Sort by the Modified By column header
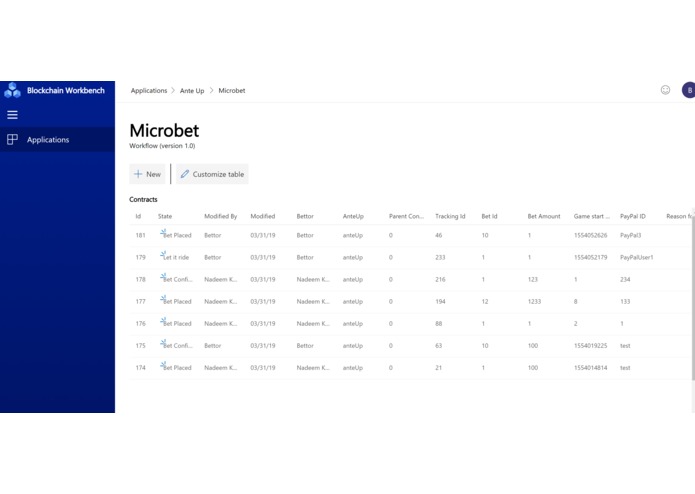 click(x=221, y=216)
